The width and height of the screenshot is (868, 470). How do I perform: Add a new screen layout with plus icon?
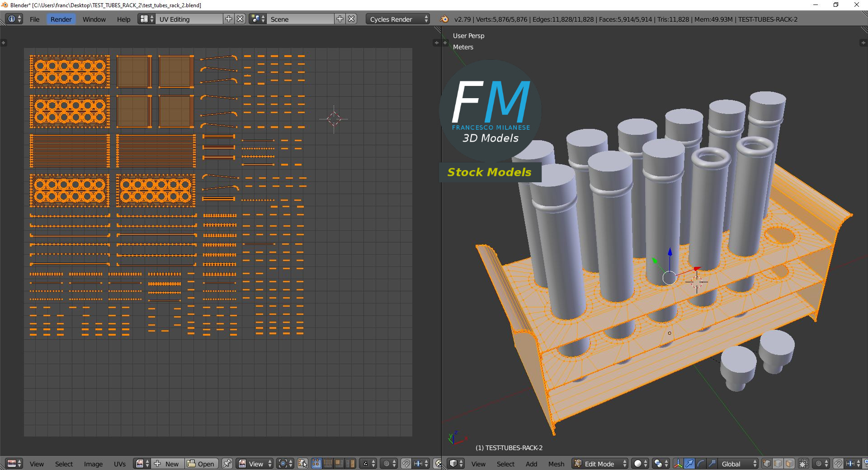pyautogui.click(x=229, y=19)
